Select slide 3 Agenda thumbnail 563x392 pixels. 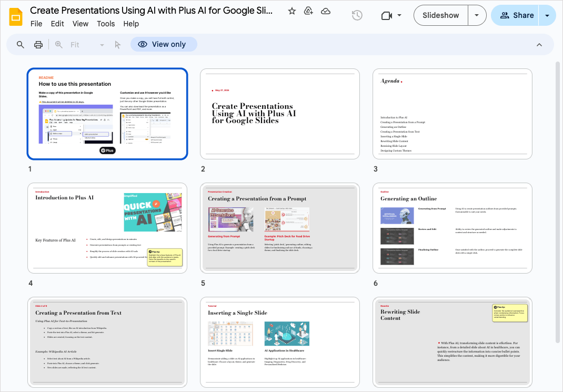point(453,114)
